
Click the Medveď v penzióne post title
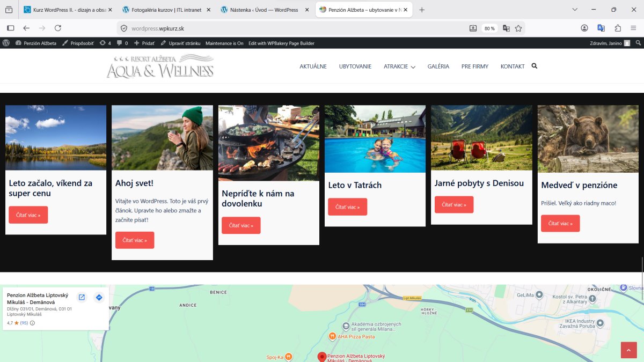[579, 185]
